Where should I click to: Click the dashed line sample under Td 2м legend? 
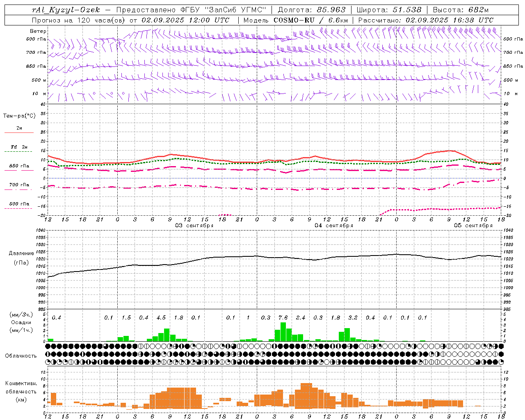tap(19, 152)
